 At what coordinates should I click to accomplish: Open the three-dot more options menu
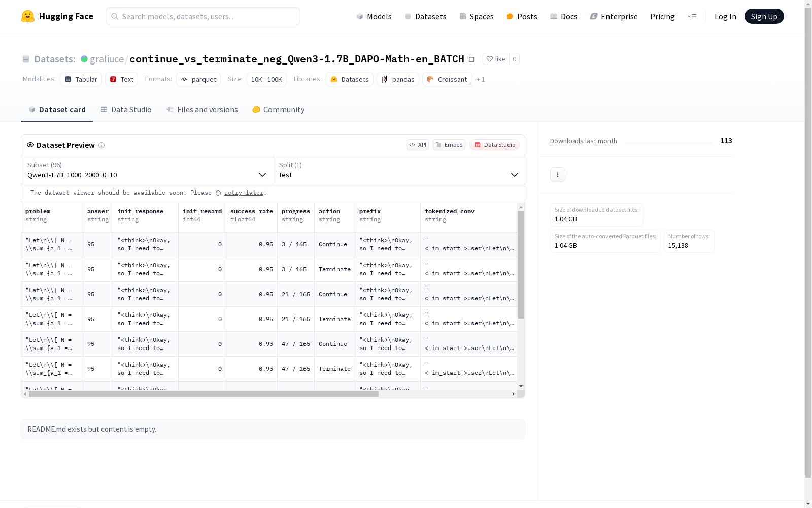click(x=558, y=175)
